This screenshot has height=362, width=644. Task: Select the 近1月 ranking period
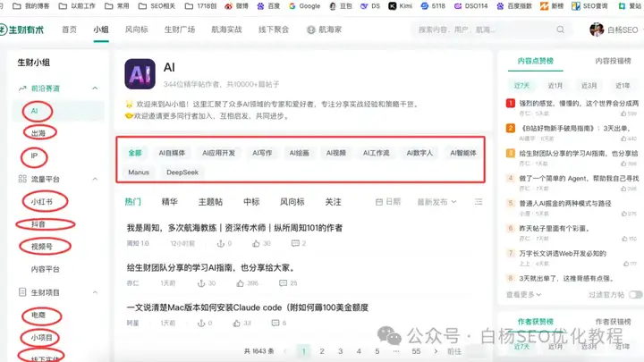tap(555, 86)
